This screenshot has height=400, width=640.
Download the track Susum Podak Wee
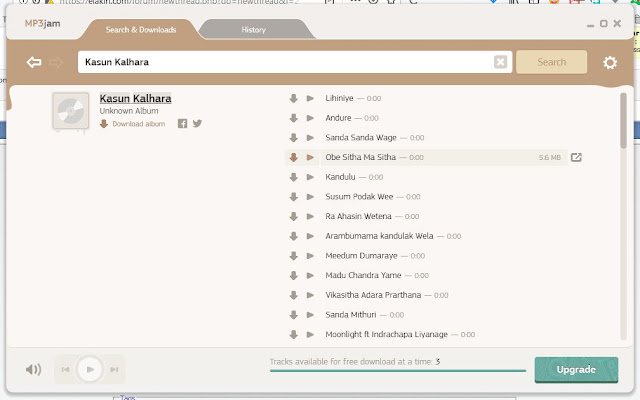click(293, 197)
